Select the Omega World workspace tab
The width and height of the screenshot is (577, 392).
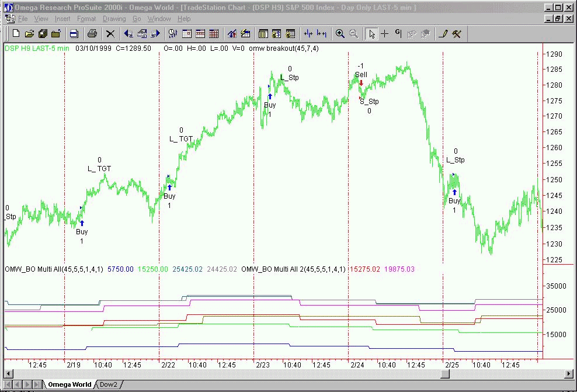[69, 384]
